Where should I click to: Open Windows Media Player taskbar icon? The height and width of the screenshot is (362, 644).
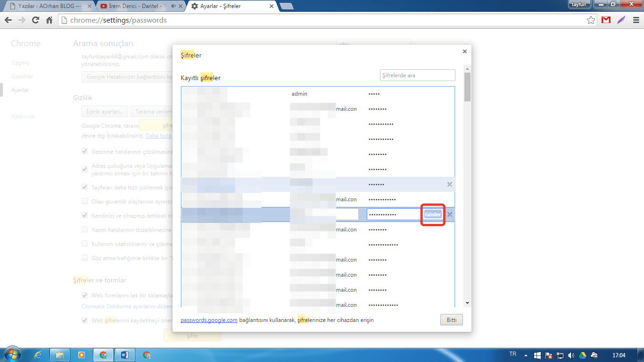[x=82, y=355]
